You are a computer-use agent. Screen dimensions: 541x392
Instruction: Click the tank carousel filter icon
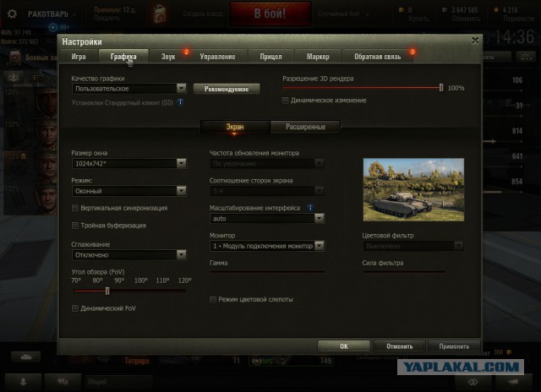click(x=26, y=357)
